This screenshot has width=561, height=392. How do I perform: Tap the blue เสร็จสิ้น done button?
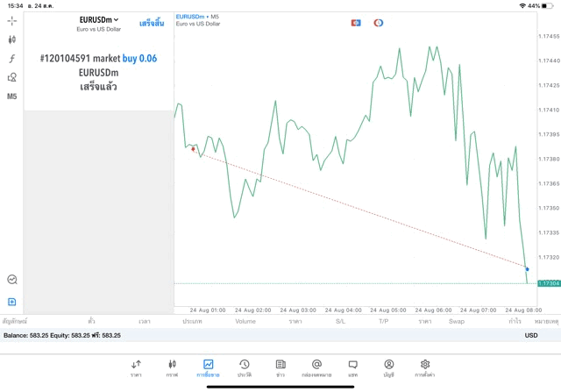(152, 24)
